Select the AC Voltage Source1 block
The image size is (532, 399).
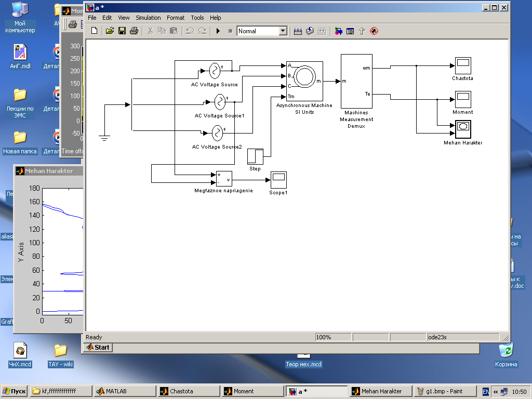220,102
